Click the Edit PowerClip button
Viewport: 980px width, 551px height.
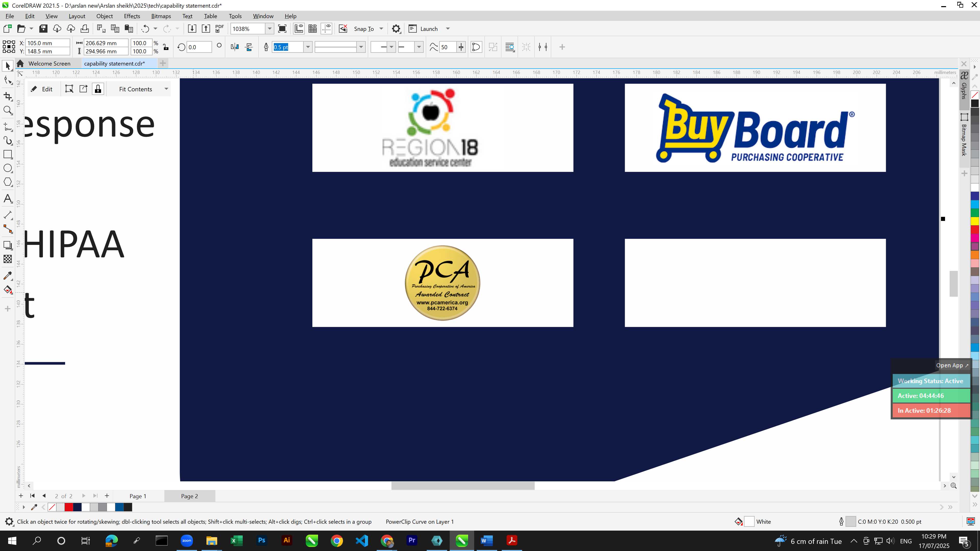point(42,89)
